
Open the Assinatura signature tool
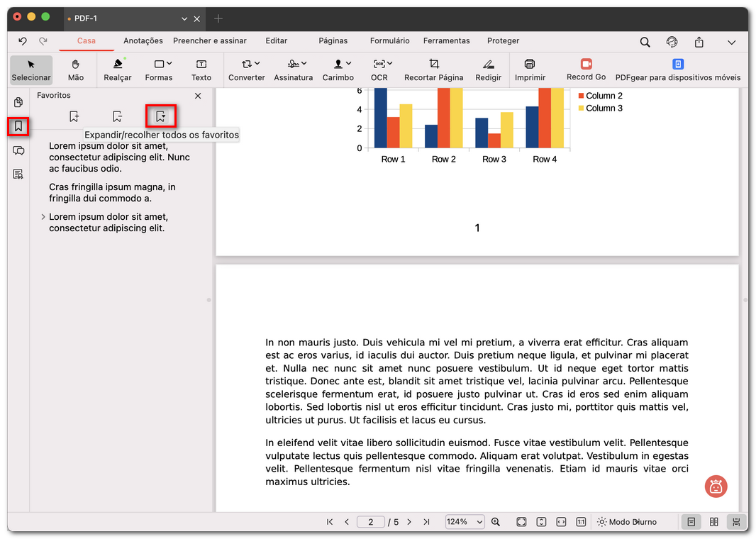(293, 70)
